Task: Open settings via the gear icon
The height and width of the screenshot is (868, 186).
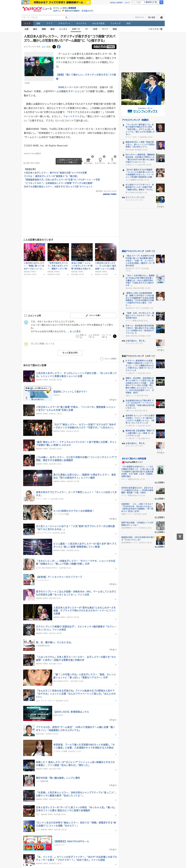Action: tap(161, 18)
